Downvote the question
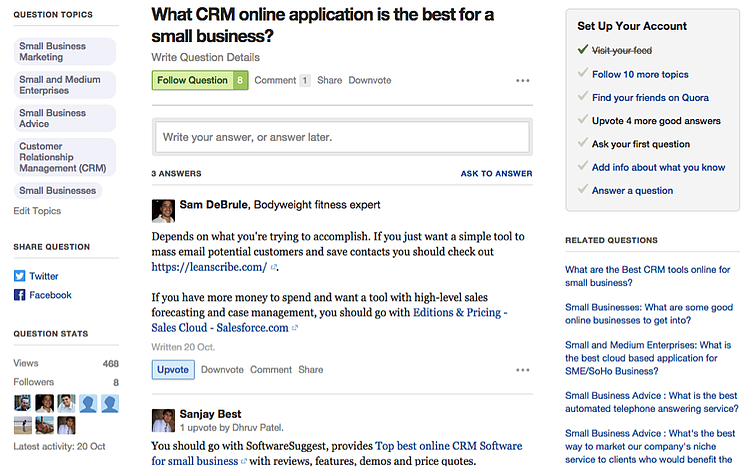Image resolution: width=748 pixels, height=467 pixels. pos(370,80)
